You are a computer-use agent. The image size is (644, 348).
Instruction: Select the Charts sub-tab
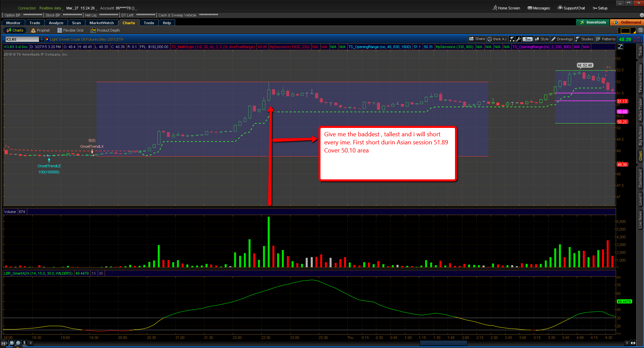15,30
